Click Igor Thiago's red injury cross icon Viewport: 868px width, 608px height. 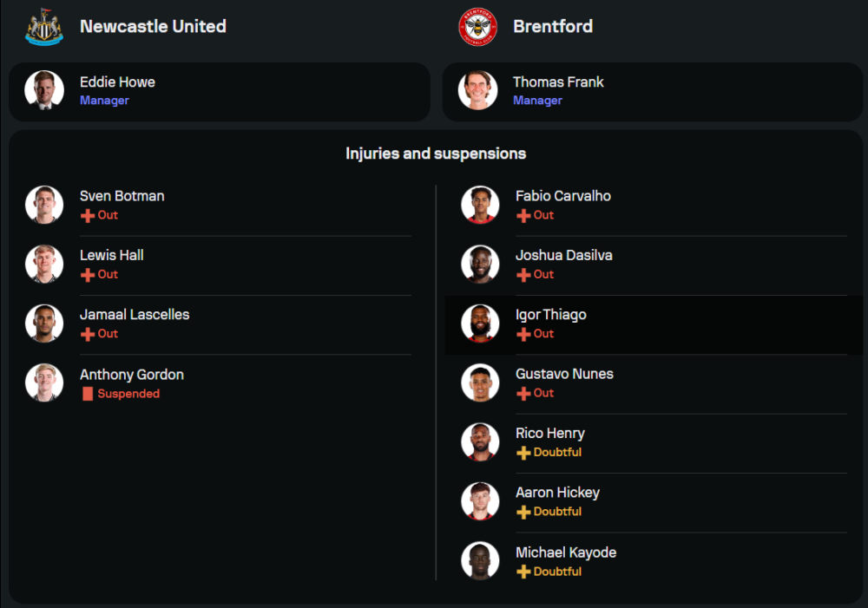(523, 334)
